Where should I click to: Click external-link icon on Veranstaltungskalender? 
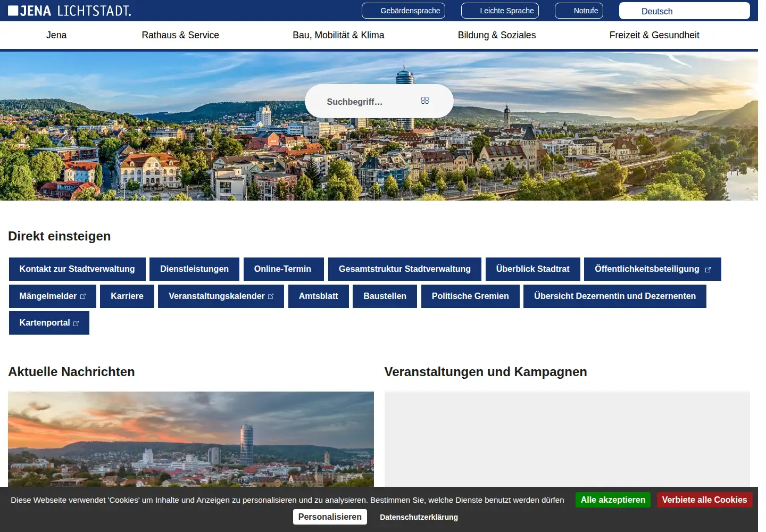(270, 297)
